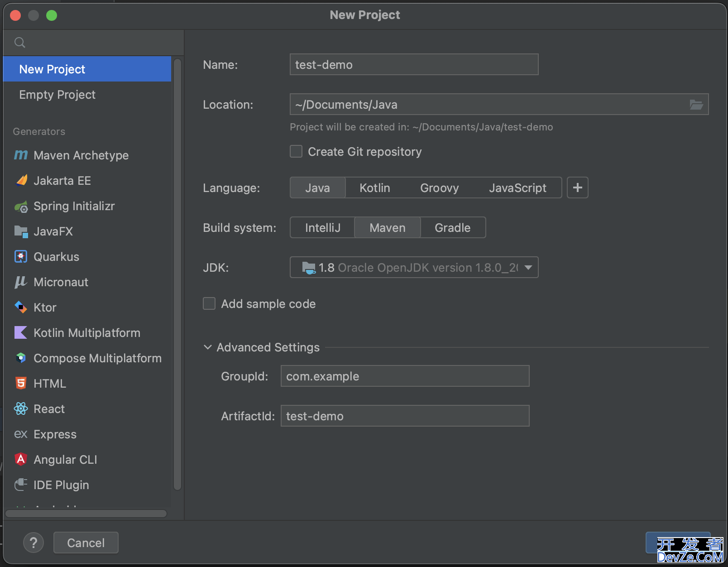This screenshot has width=728, height=567.
Task: Add another language with plus button
Action: 578,187
